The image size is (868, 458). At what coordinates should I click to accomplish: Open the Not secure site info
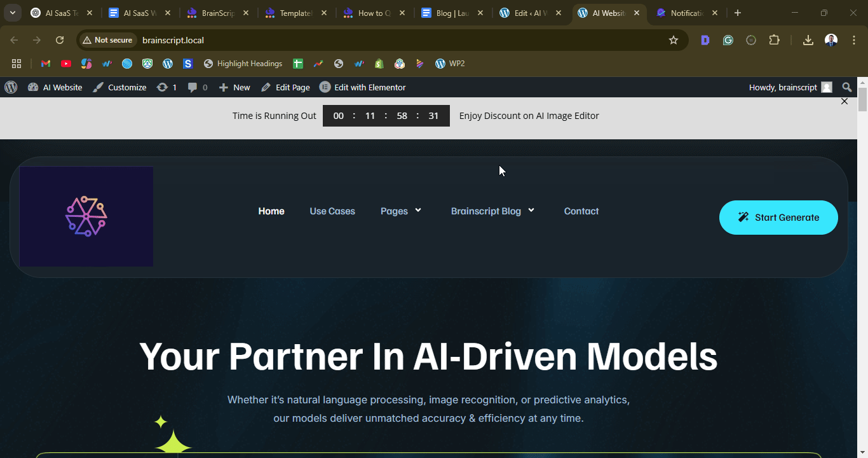[x=107, y=40]
